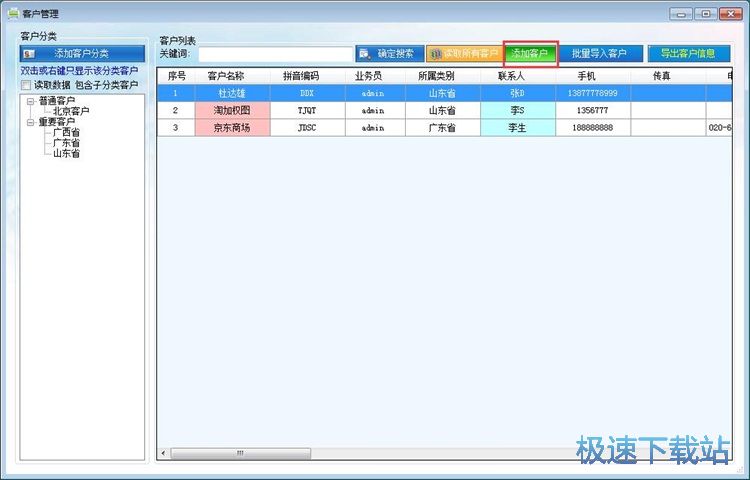The width and height of the screenshot is (750, 480).
Task: Click the 拼音编码 column header
Action: tap(308, 76)
